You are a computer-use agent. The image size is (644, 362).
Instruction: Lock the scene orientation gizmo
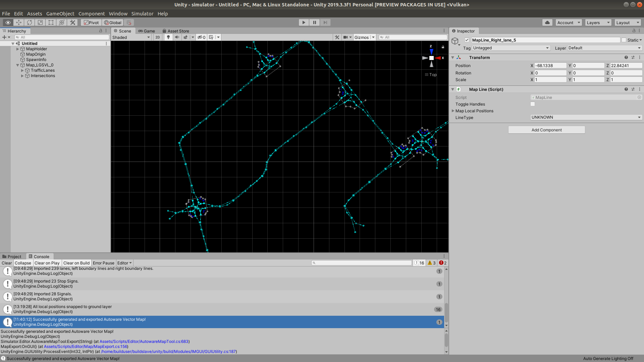click(443, 47)
